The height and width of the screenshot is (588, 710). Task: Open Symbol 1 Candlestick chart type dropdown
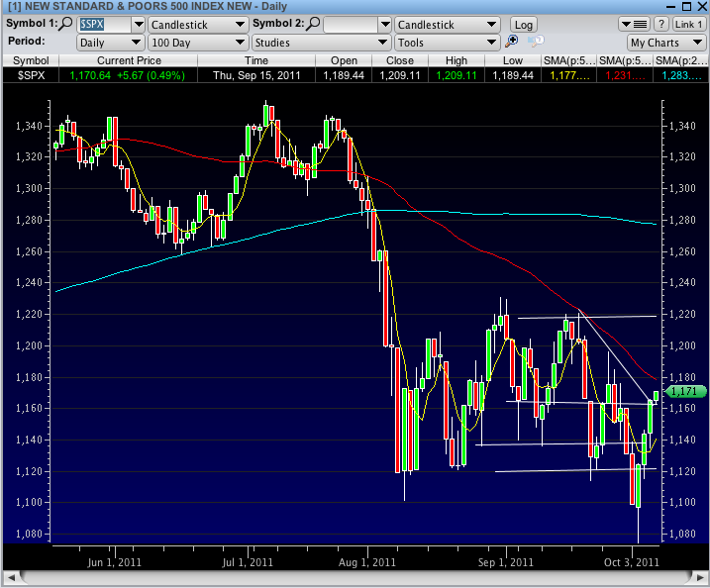tap(192, 24)
